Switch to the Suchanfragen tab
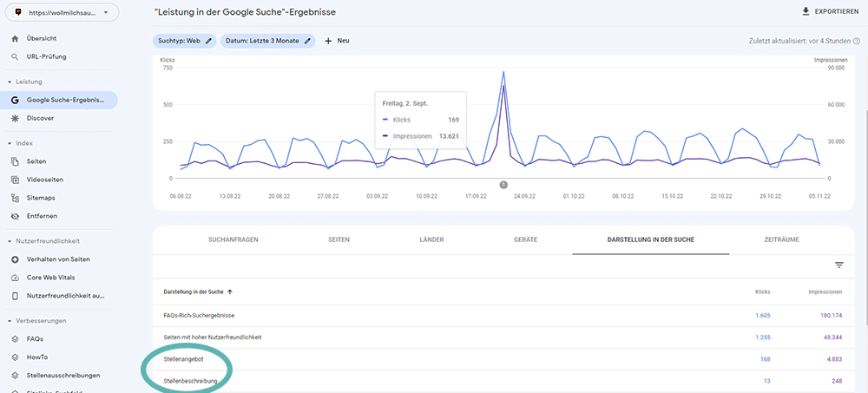Viewport: 868px width, 393px height. pyautogui.click(x=233, y=239)
